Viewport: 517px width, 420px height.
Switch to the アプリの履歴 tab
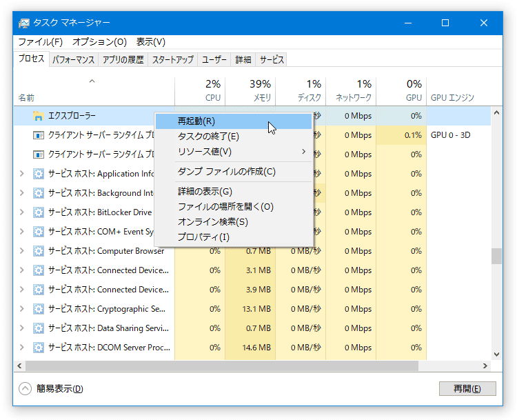[x=123, y=60]
